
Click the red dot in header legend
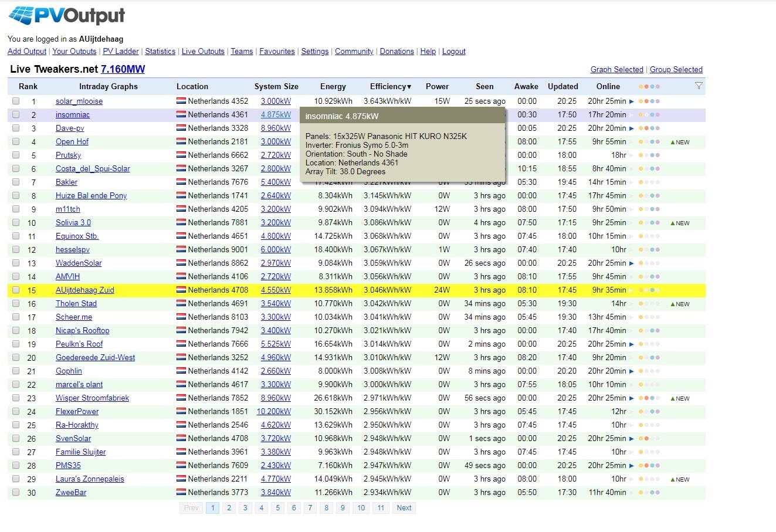click(x=646, y=87)
